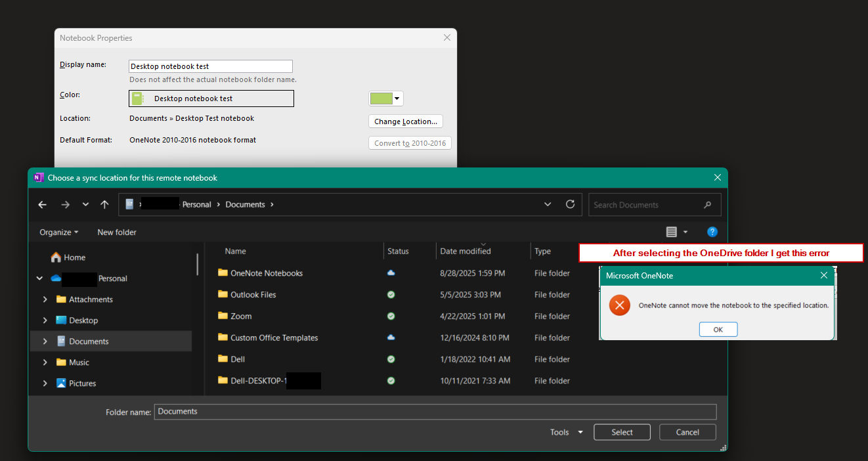
Task: Click the search magnifier icon
Action: pos(707,205)
